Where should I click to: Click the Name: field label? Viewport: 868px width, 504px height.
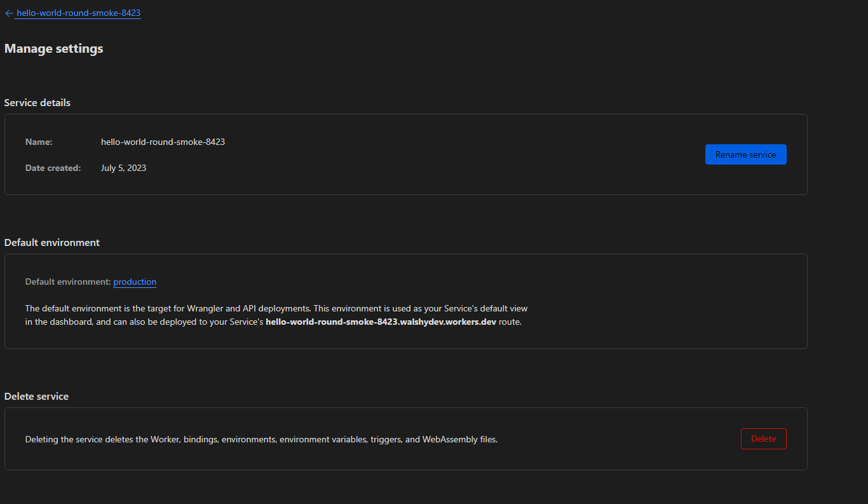[39, 142]
